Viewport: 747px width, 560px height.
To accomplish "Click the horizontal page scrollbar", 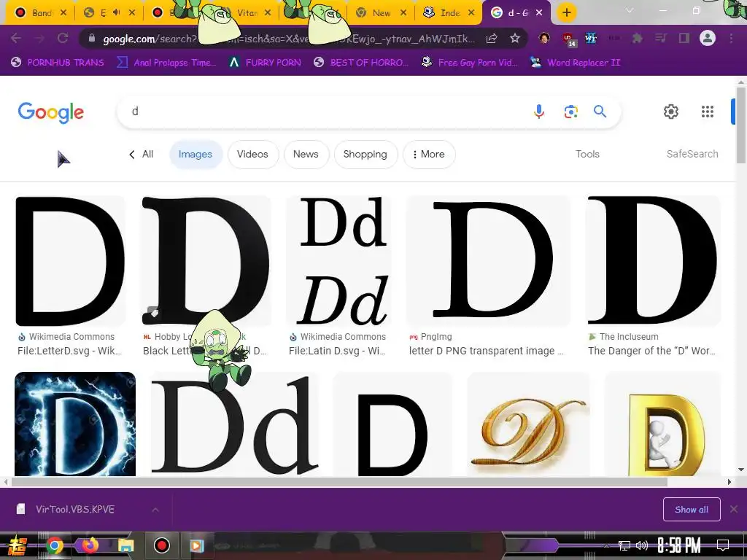I will 339,482.
